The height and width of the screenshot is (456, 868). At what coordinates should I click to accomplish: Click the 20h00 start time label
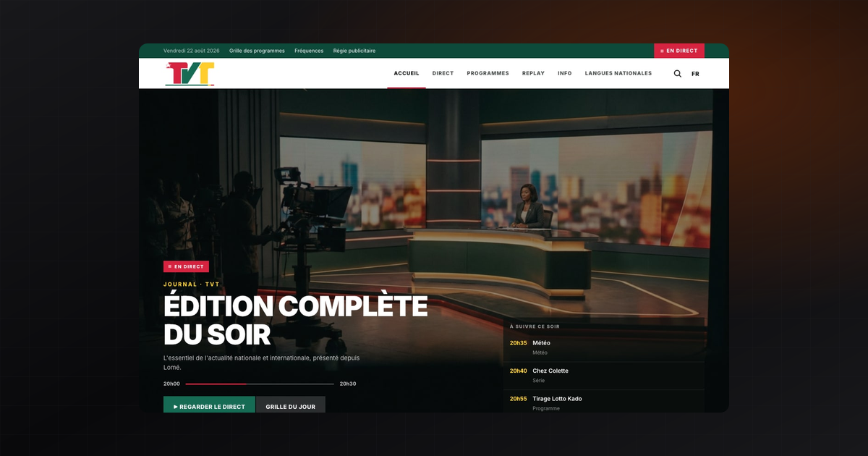point(171,384)
